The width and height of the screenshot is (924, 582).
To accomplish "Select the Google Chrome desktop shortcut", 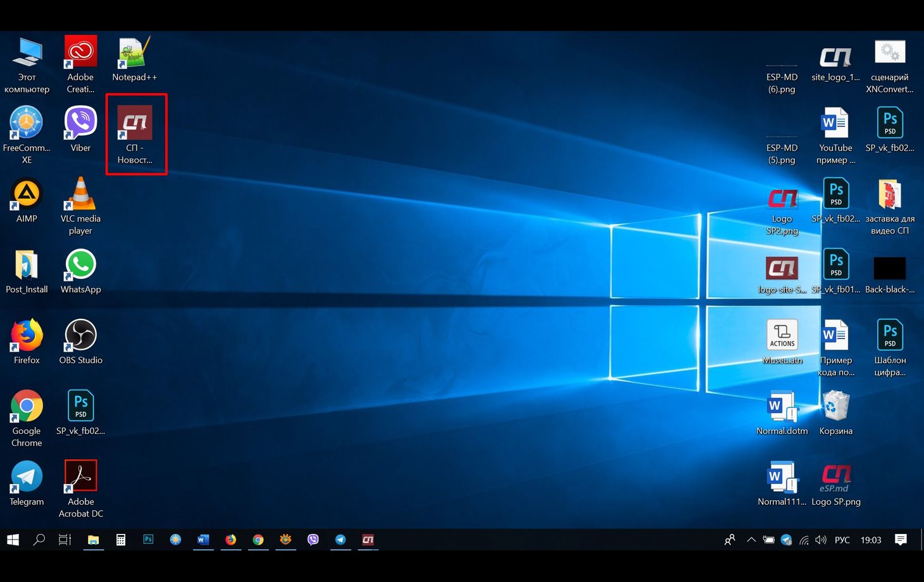I will 27,419.
